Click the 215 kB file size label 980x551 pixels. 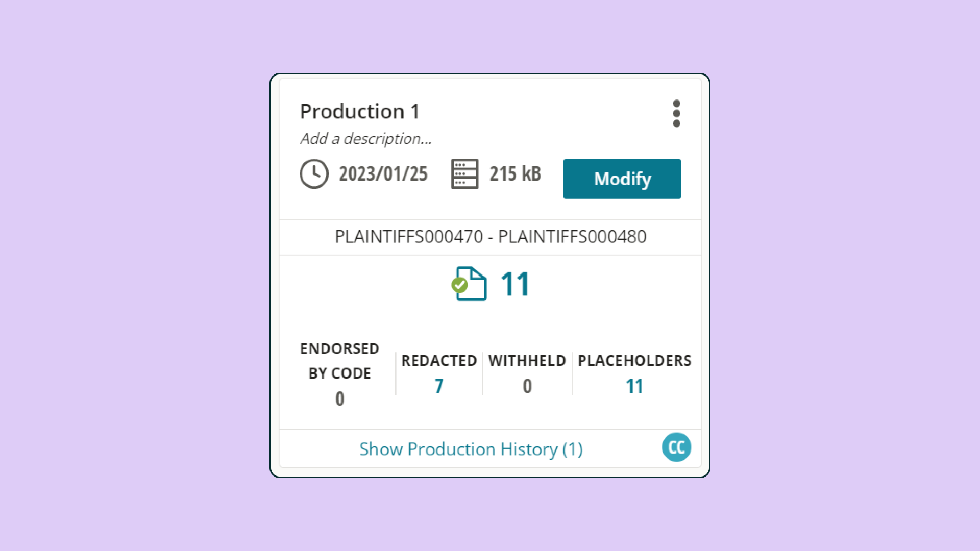(x=515, y=174)
